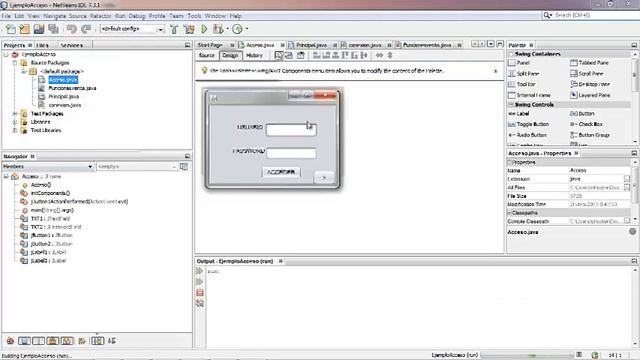Select initComponents() in Navigator
640x360 pixels.
point(50,193)
